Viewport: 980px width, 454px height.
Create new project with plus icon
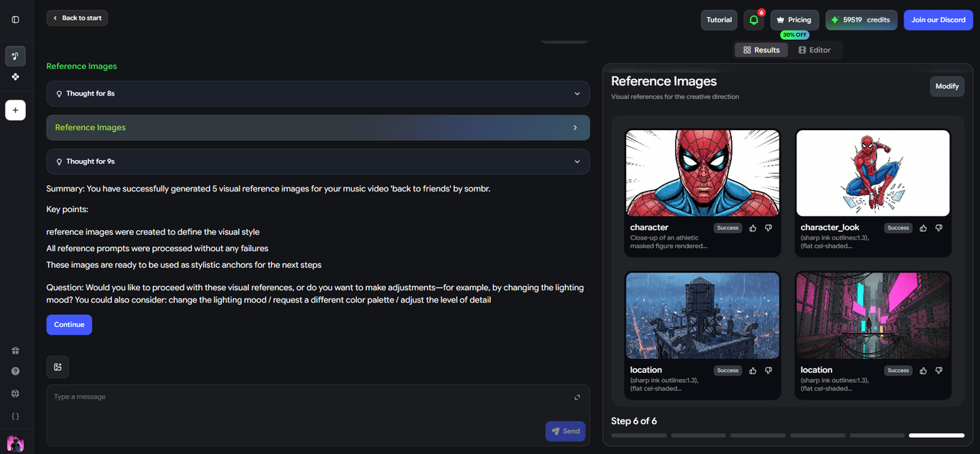coord(15,110)
